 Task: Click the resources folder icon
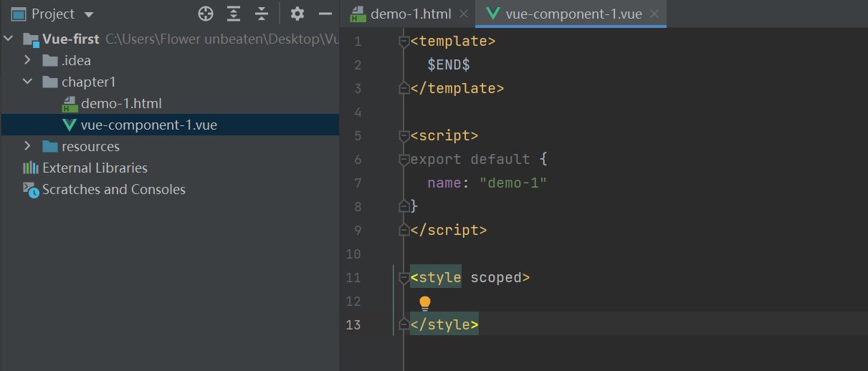[x=49, y=146]
